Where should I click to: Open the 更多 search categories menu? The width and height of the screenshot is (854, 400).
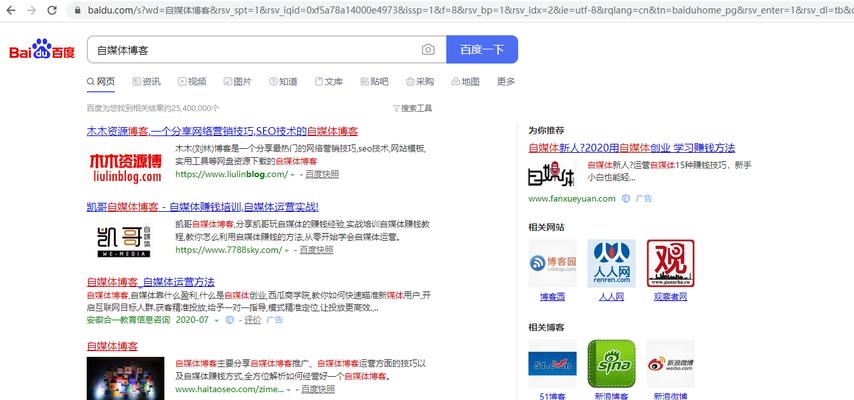[505, 82]
